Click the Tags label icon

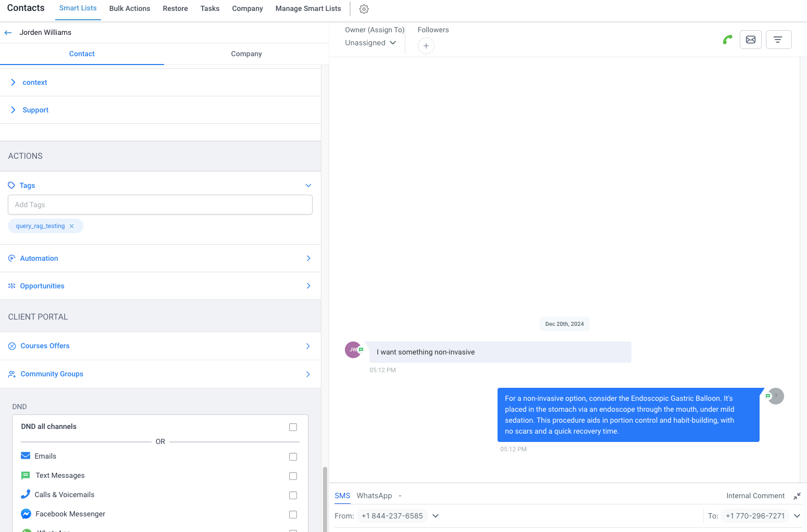coord(11,185)
